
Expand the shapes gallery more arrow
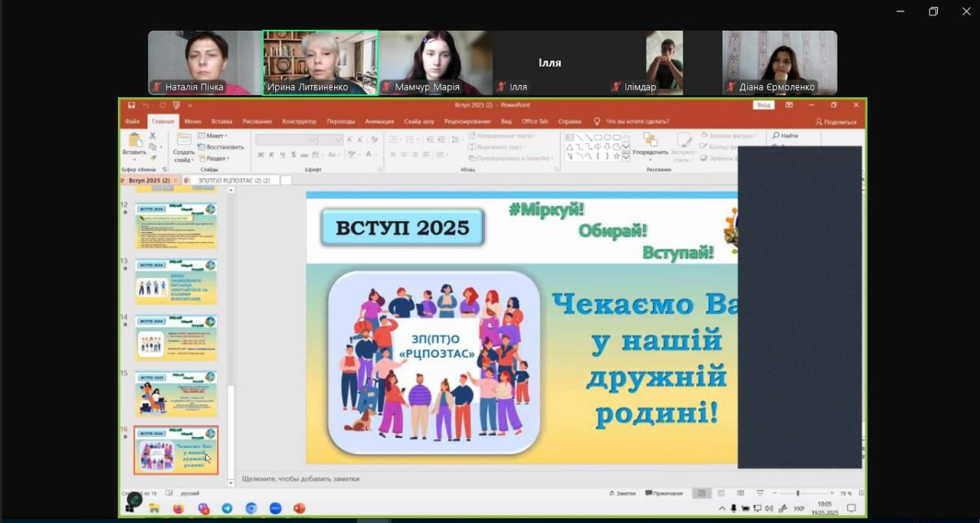click(626, 156)
